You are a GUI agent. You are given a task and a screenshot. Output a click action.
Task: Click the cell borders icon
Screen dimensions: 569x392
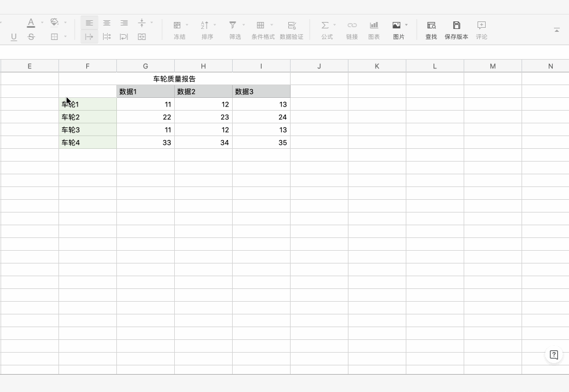point(54,36)
